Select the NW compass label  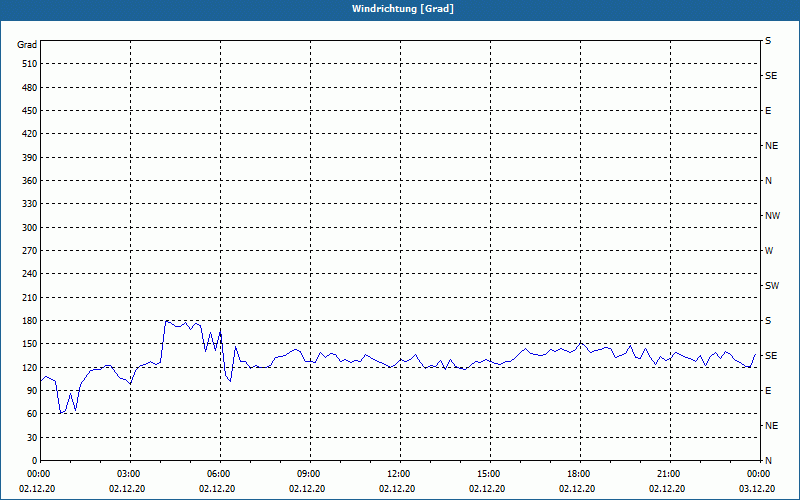click(772, 216)
